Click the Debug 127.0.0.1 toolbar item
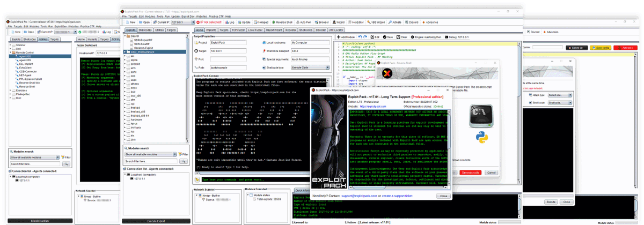The image size is (644, 225). pyautogui.click(x=457, y=37)
